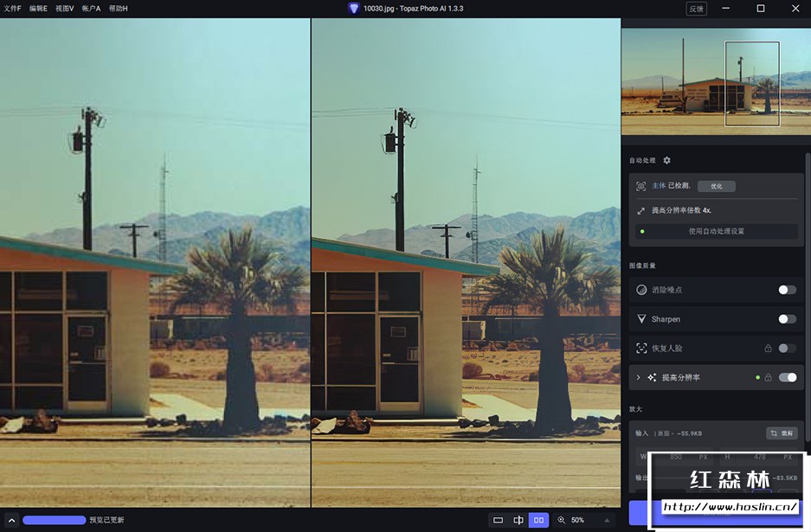Click the right panel scrollbar
This screenshot has width=811, height=532.
808,298
